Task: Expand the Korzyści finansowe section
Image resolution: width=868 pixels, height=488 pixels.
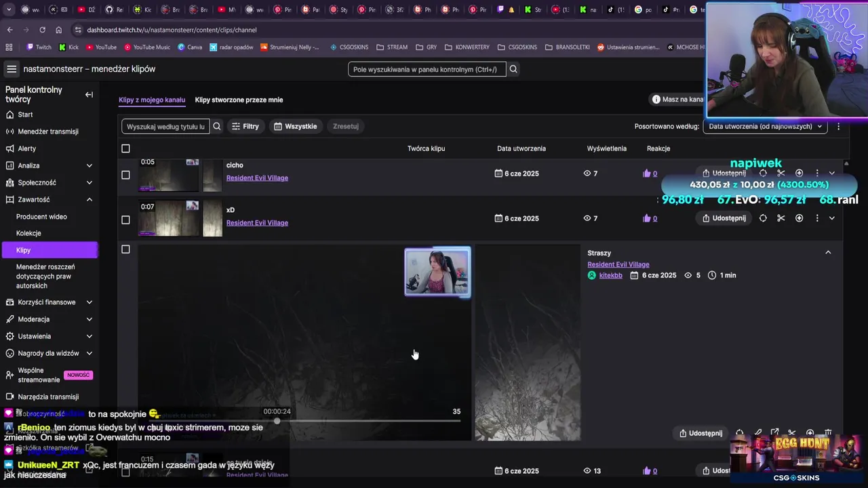Action: pyautogui.click(x=90, y=302)
